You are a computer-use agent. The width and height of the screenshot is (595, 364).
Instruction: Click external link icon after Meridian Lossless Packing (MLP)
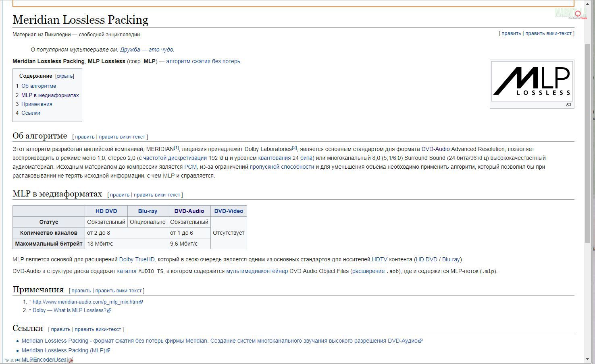108,351
